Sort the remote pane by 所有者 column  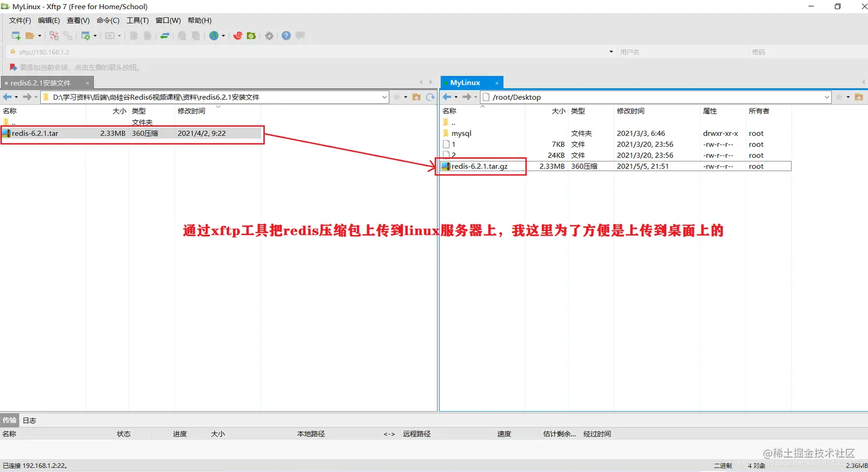tap(759, 111)
